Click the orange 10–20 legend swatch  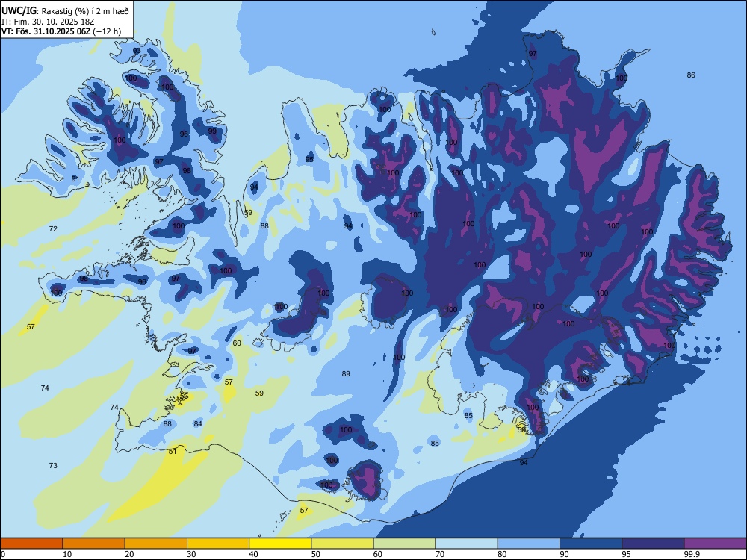tap(94, 544)
